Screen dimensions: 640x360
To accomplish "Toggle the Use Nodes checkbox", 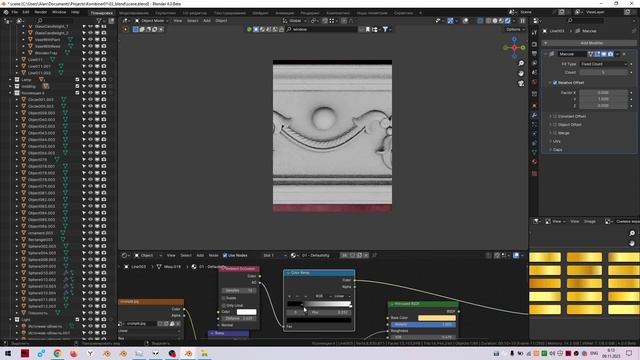I will coord(225,256).
